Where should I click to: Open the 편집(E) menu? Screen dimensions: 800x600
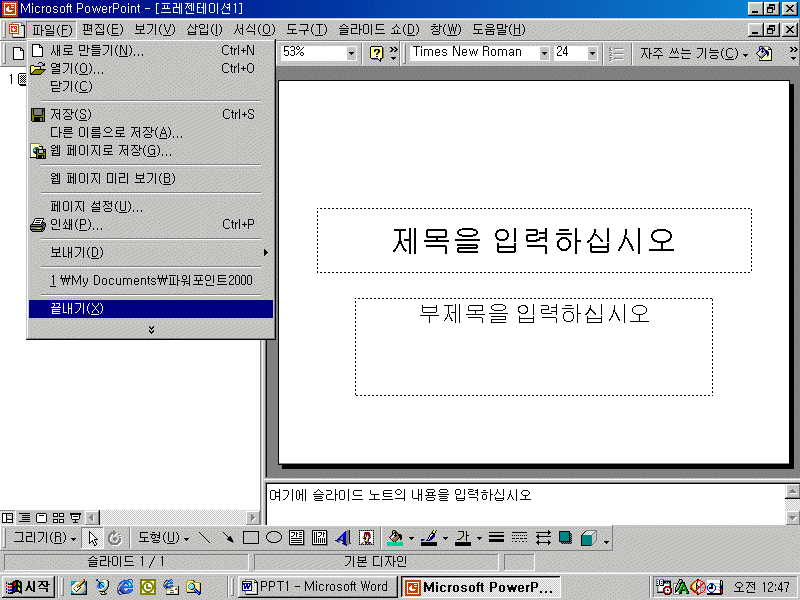tap(103, 30)
